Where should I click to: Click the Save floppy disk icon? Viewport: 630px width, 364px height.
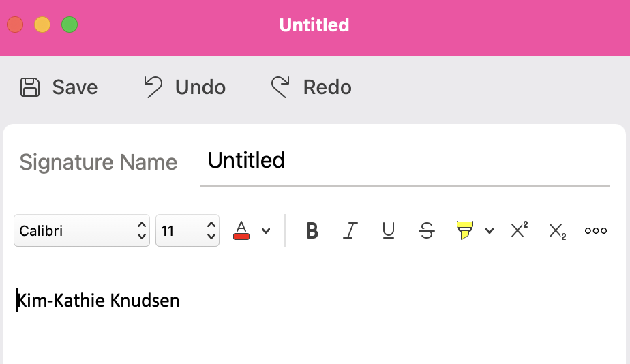click(30, 87)
